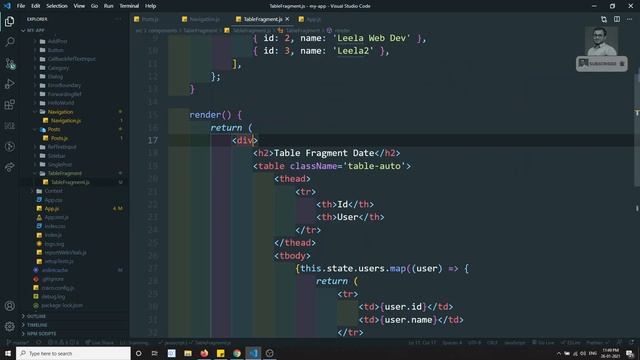Open the Help menu

(x=150, y=6)
